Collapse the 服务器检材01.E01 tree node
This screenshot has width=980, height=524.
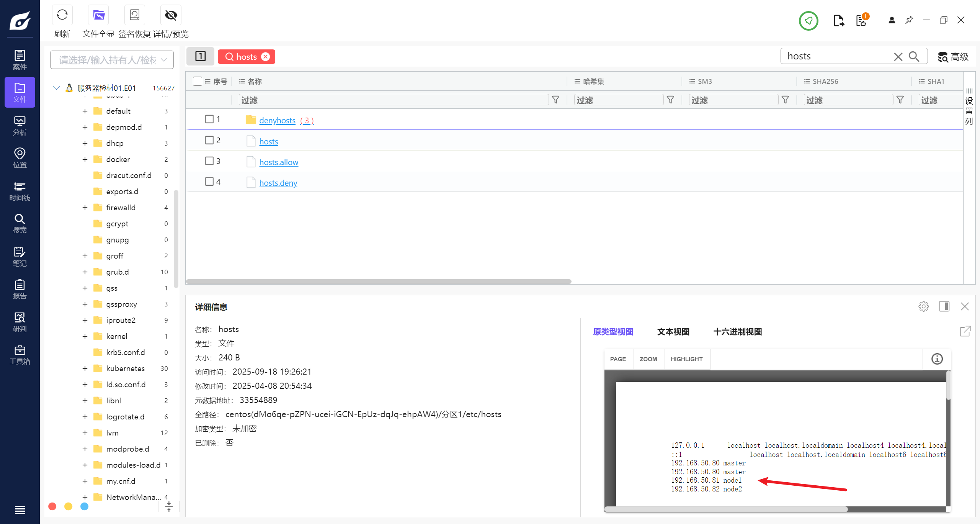click(x=56, y=88)
